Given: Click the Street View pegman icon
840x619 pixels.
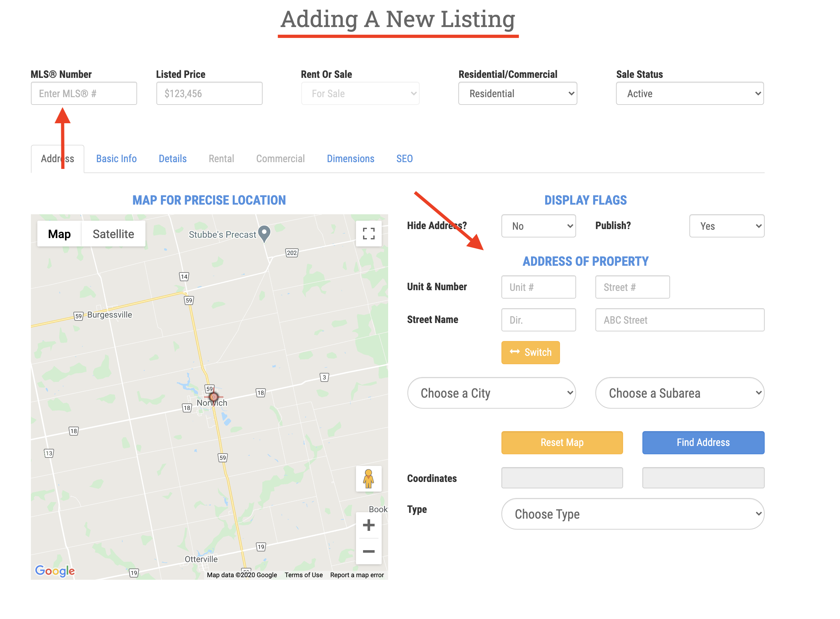Looking at the screenshot, I should [x=369, y=478].
